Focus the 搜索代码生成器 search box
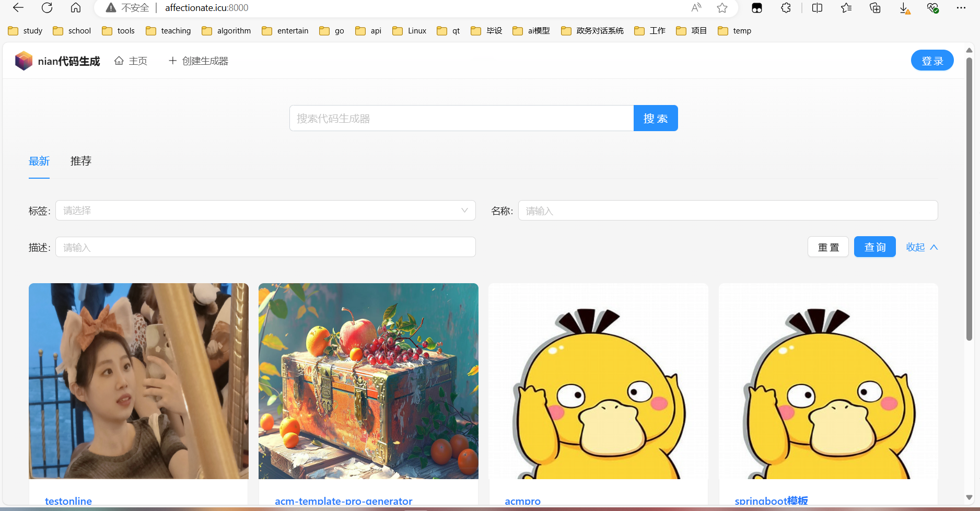The width and height of the screenshot is (980, 511). (462, 118)
